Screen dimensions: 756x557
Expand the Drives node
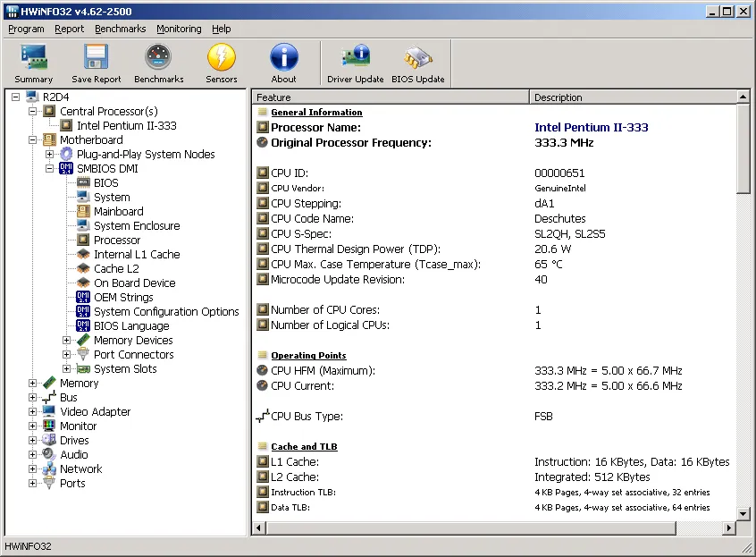(32, 440)
